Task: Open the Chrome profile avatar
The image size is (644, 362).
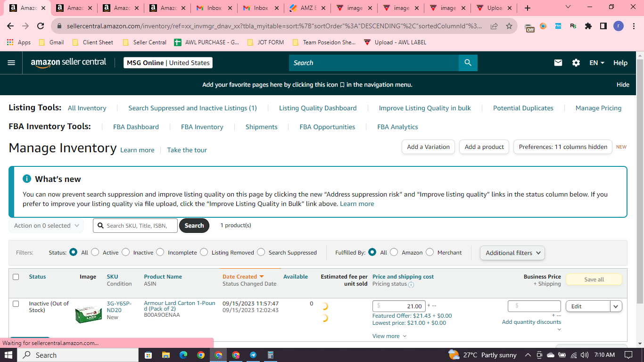Action: point(619,26)
